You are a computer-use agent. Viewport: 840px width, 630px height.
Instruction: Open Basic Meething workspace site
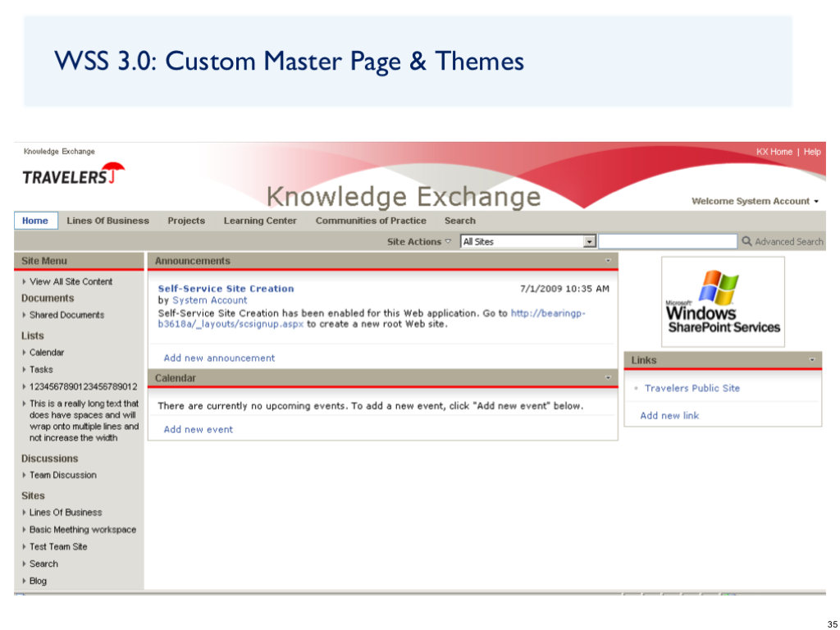coord(83,529)
